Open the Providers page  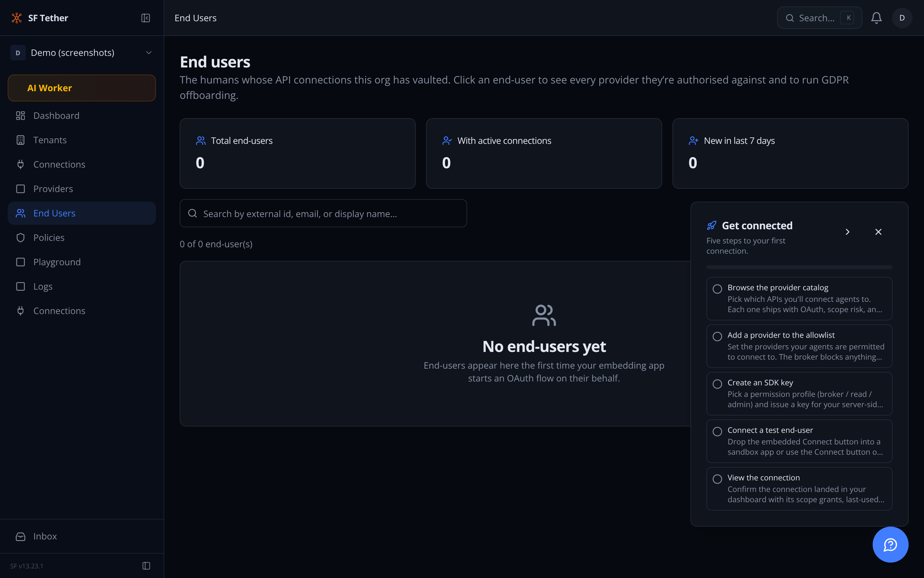click(x=82, y=189)
